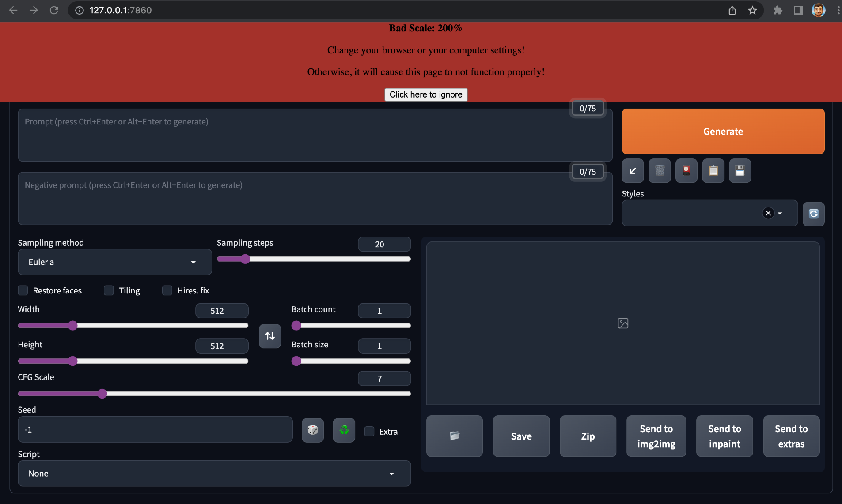Enable Tiling
Image resolution: width=842 pixels, height=504 pixels.
coord(109,290)
